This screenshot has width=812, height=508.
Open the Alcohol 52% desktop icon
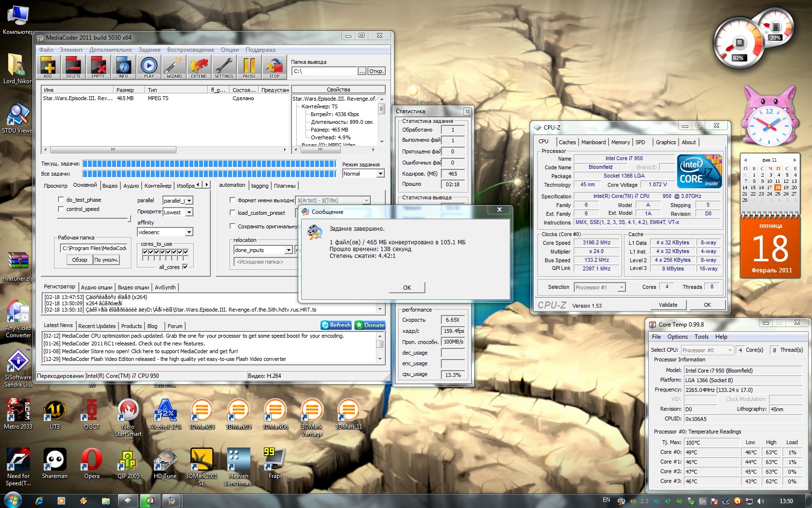click(x=165, y=415)
